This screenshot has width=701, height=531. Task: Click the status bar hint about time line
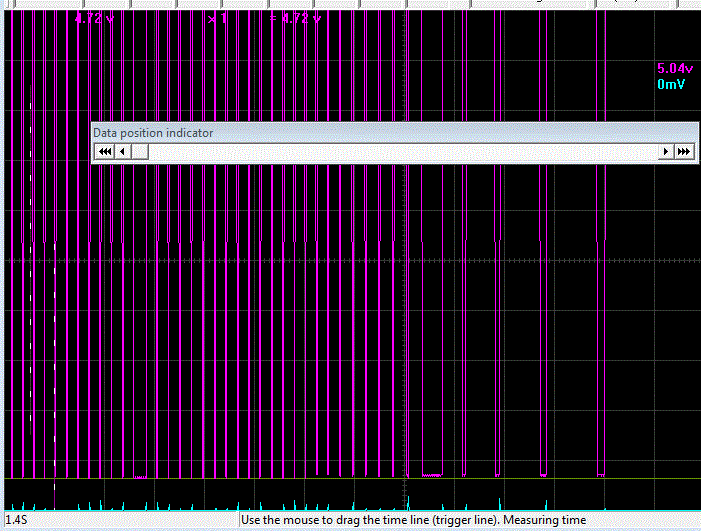pos(413,520)
